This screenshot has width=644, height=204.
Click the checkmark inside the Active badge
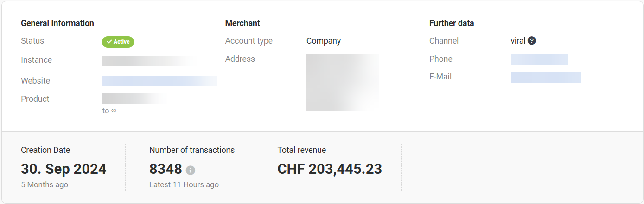tap(109, 42)
